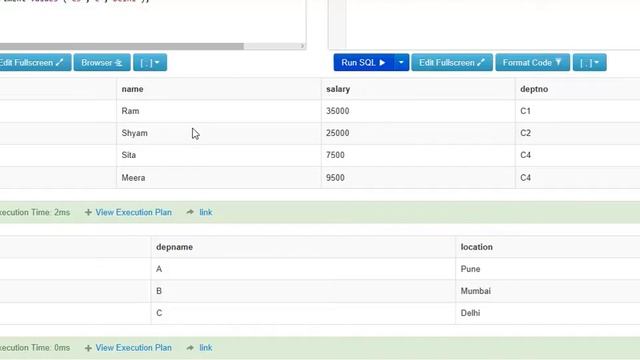The width and height of the screenshot is (640, 360).
Task: Click the salary value 25000
Action: click(338, 133)
